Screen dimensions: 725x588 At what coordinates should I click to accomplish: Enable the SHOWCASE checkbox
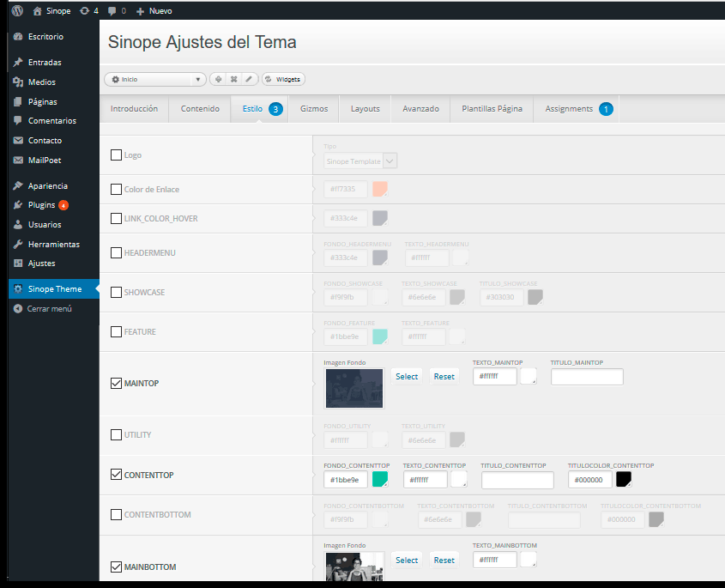(x=116, y=293)
